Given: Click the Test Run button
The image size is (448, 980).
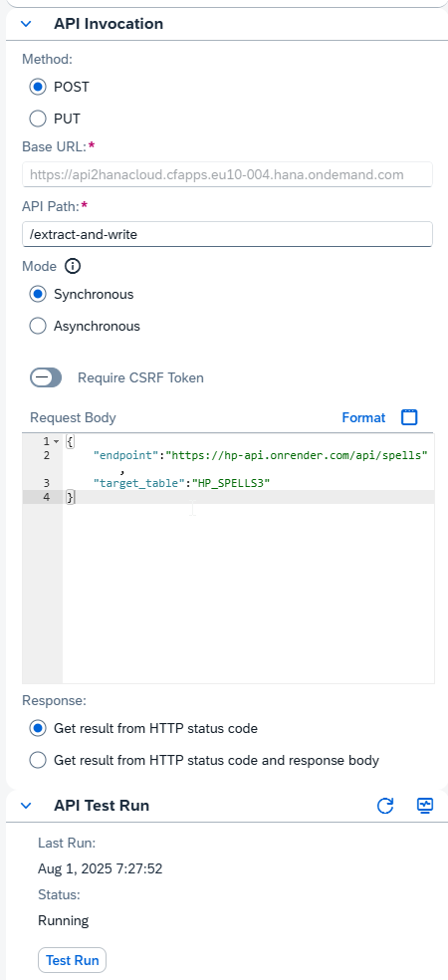Looking at the screenshot, I should point(73,960).
